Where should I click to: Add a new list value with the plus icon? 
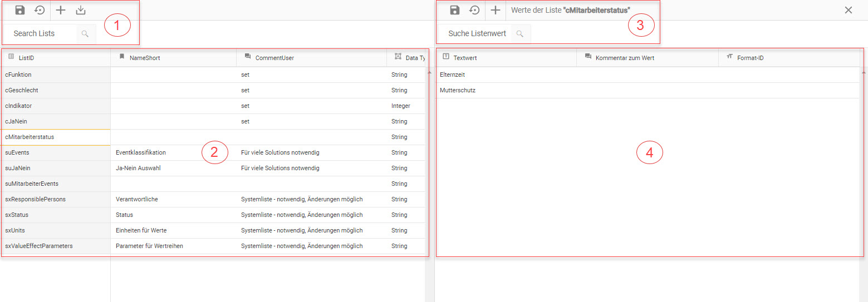click(x=495, y=10)
